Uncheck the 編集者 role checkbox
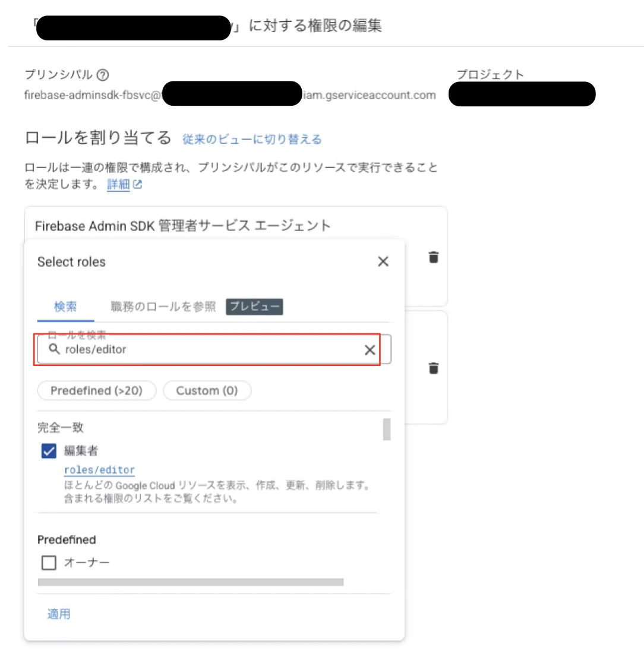The height and width of the screenshot is (663, 644). tap(49, 451)
